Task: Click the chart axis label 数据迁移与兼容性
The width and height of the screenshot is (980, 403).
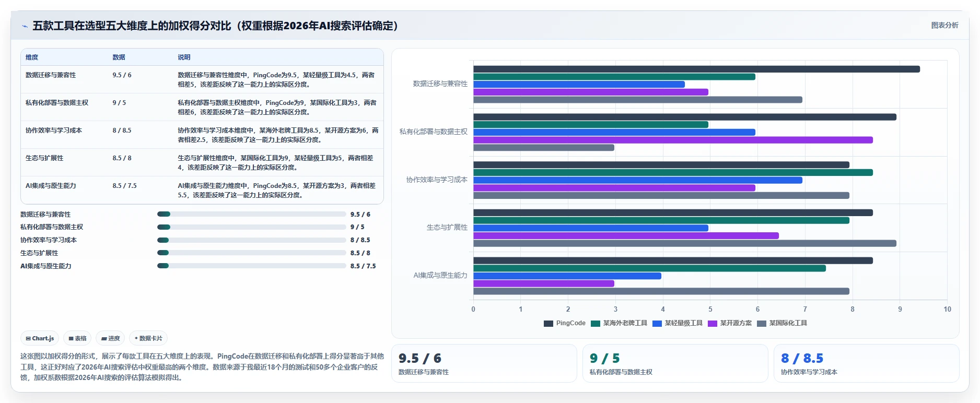Action: (x=440, y=84)
